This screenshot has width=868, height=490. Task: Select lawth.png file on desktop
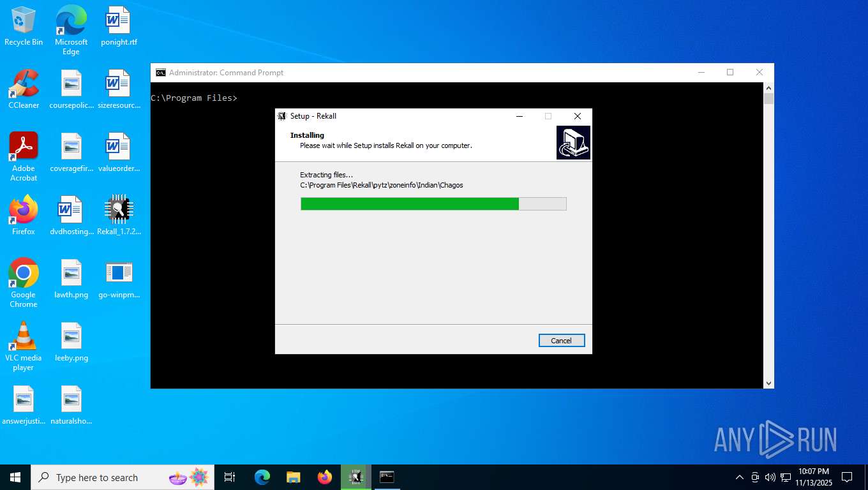[x=71, y=279]
